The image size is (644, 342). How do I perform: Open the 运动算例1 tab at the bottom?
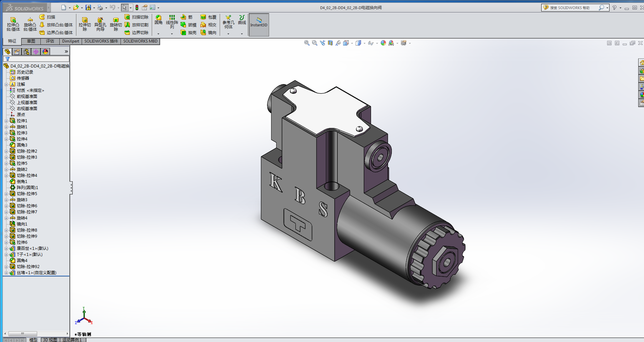pyautogui.click(x=72, y=340)
